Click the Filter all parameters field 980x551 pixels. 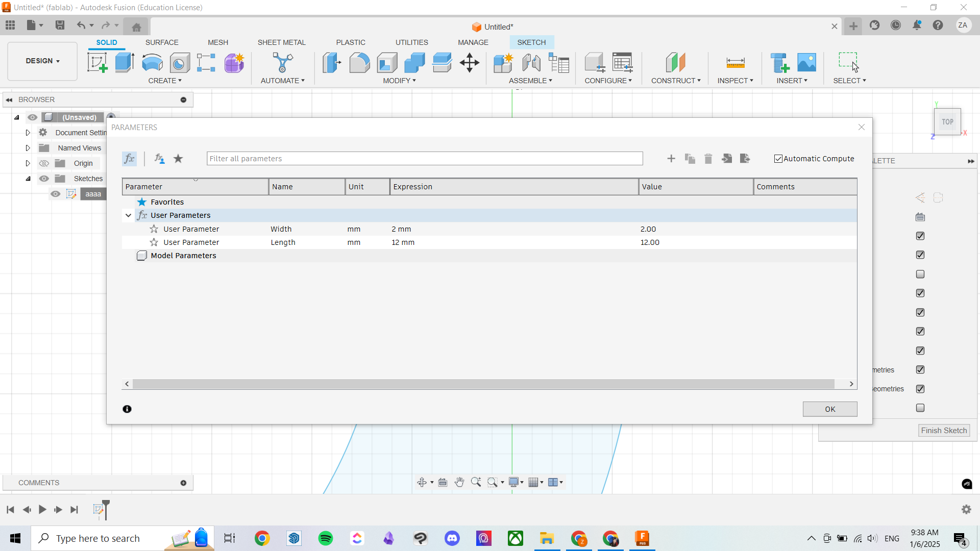tap(425, 159)
